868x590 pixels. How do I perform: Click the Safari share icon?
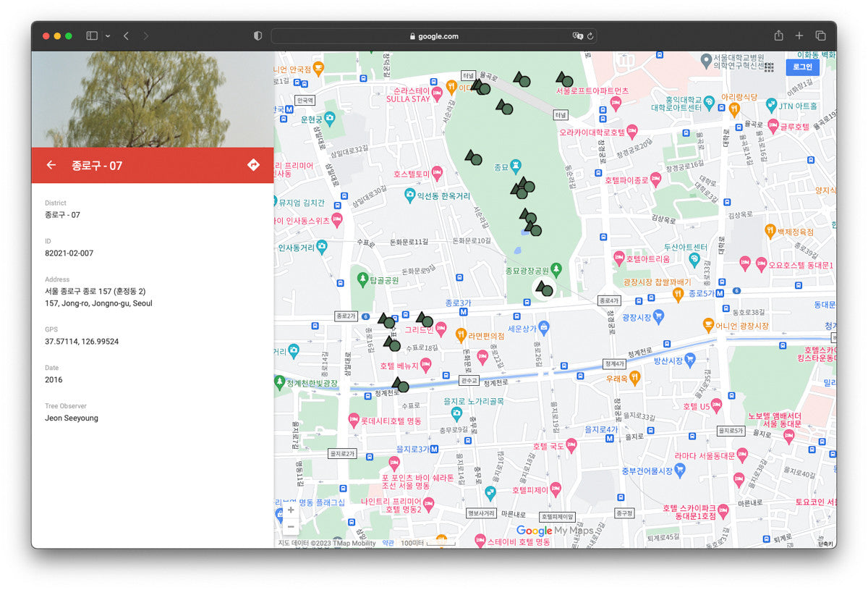point(778,35)
